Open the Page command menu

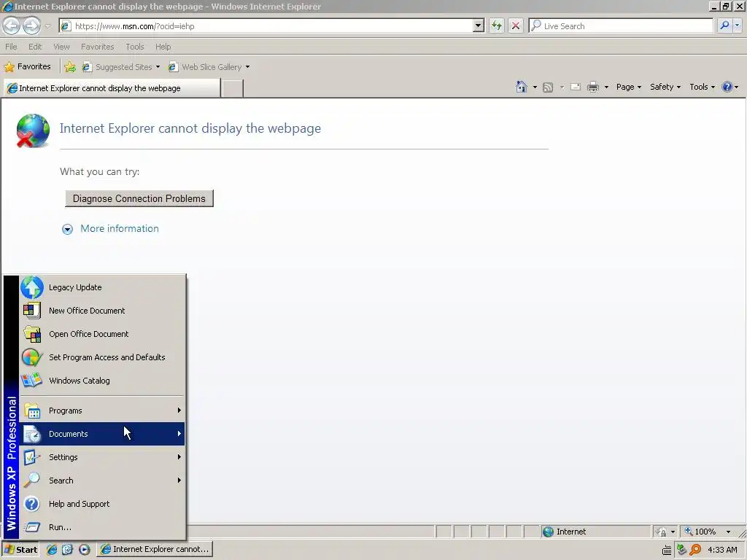point(628,87)
